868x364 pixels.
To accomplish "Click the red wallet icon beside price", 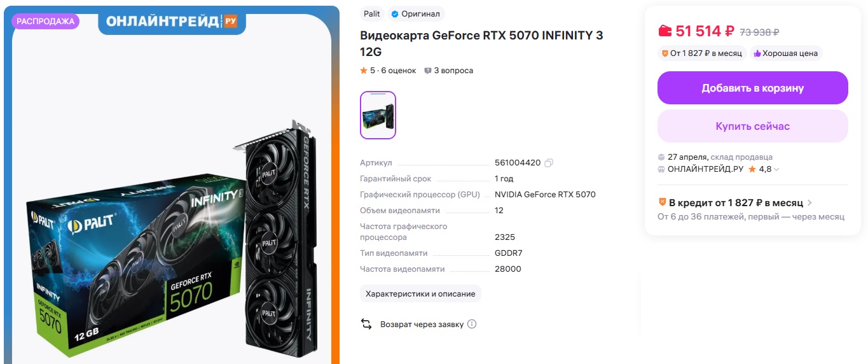I will click(665, 31).
